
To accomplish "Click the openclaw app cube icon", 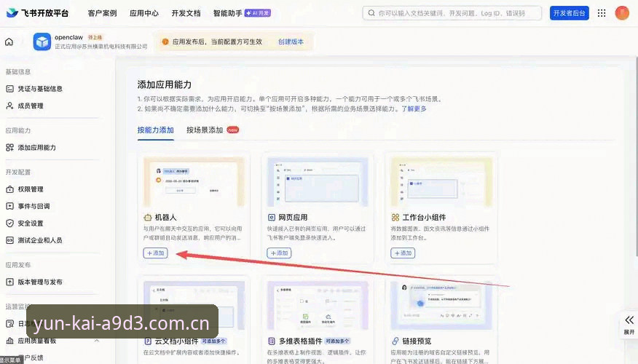I will [42, 41].
